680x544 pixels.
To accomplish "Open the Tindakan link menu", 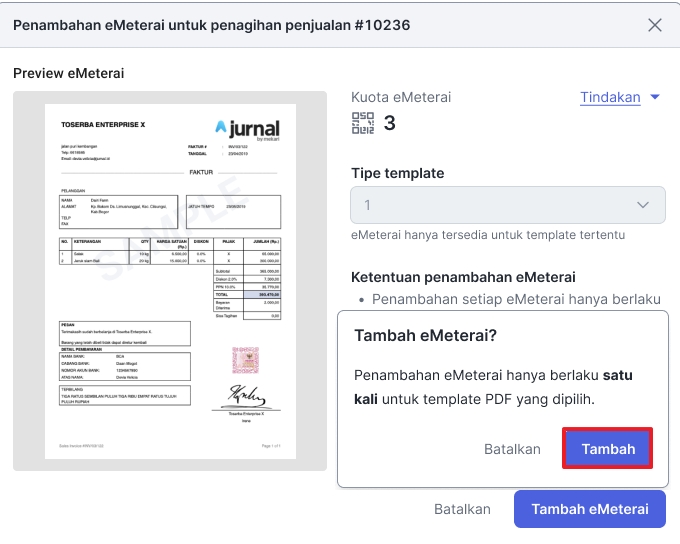I will point(610,97).
